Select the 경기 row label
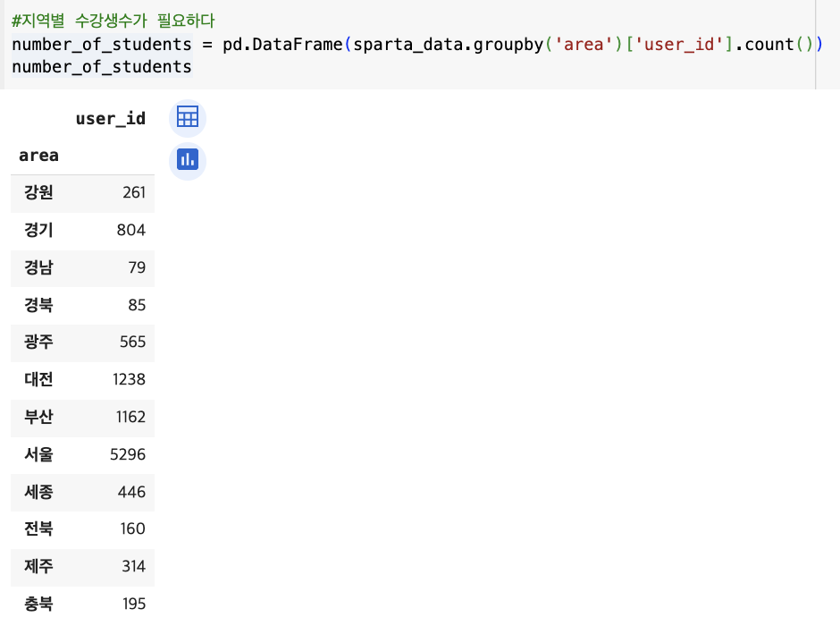840x626 pixels. tap(38, 230)
